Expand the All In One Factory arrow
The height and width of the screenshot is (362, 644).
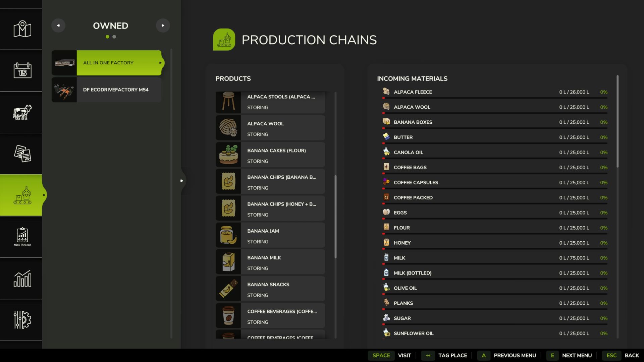[160, 63]
